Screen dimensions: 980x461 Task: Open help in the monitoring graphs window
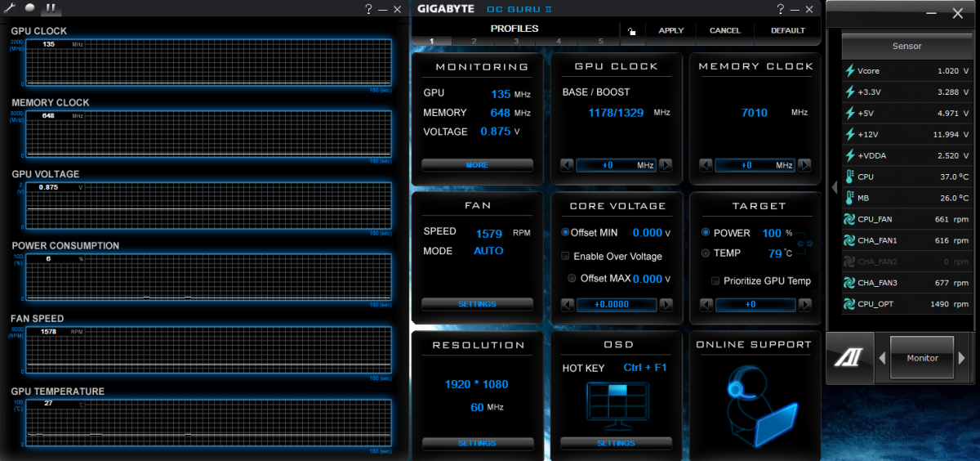pyautogui.click(x=369, y=8)
